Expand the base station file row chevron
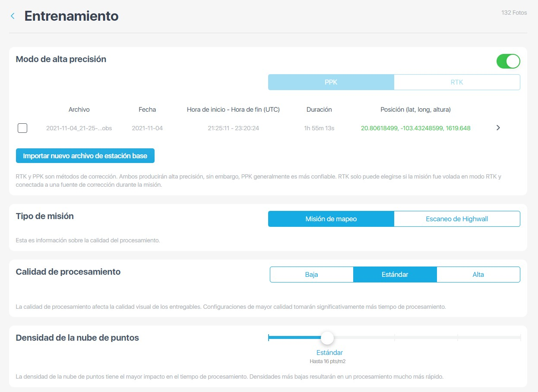 tap(498, 128)
